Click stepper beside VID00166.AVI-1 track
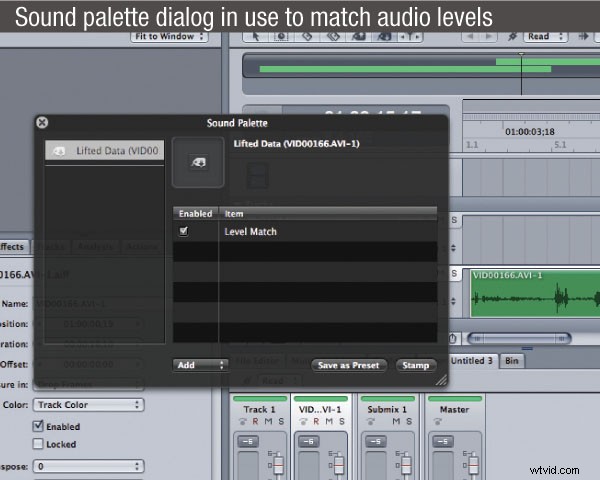 [x=453, y=301]
